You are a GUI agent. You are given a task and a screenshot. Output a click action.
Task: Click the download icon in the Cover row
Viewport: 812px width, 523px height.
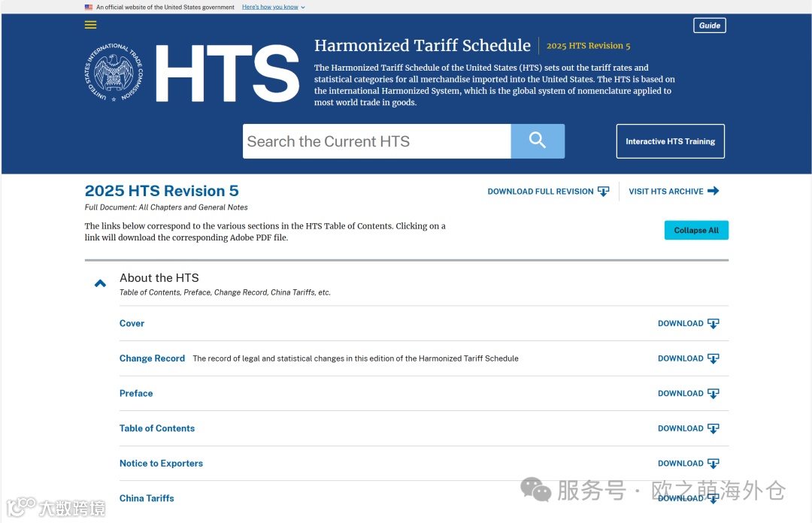click(x=713, y=324)
